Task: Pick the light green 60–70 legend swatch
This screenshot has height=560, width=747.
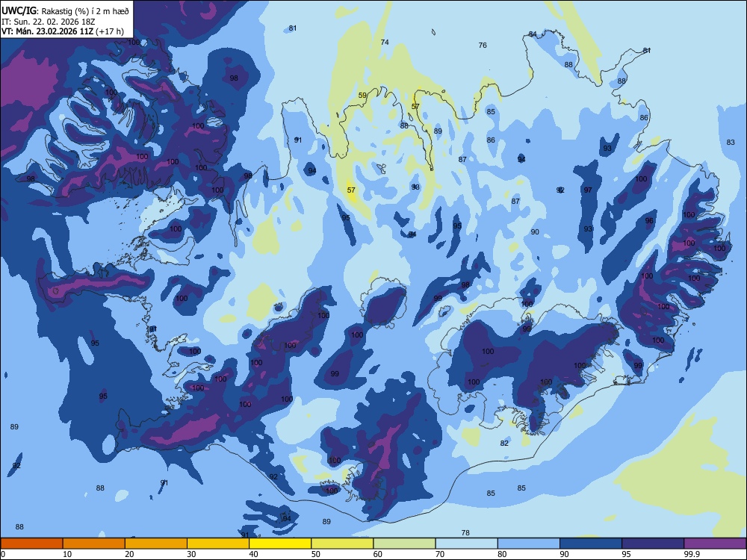Action: (x=404, y=544)
